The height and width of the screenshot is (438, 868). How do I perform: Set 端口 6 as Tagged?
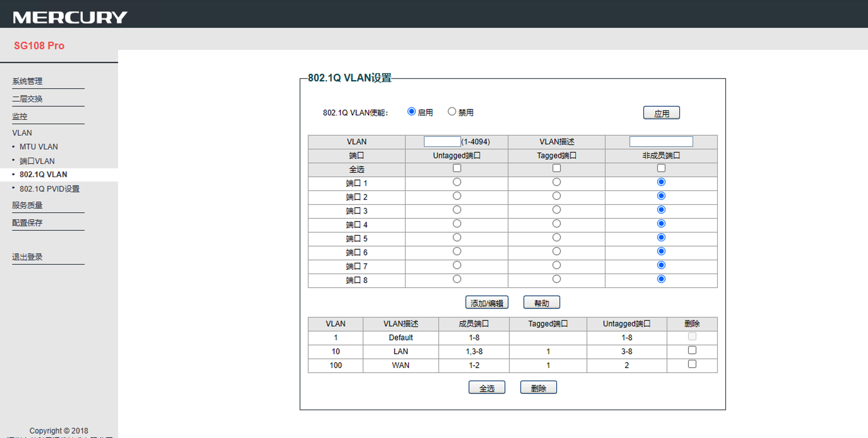click(x=557, y=251)
